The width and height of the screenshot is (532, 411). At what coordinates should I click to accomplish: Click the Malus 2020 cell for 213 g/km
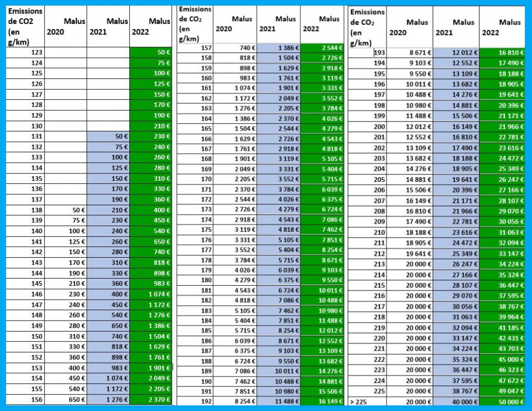[410, 264]
